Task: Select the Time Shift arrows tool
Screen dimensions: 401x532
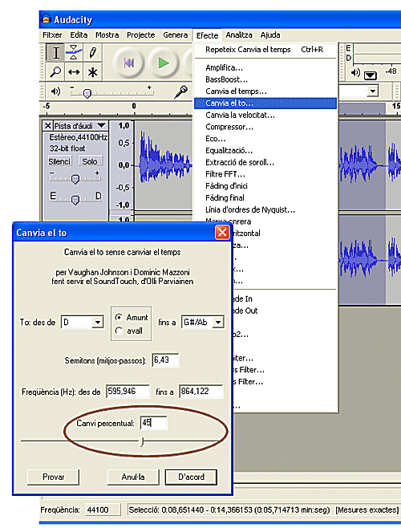Action: [x=74, y=72]
